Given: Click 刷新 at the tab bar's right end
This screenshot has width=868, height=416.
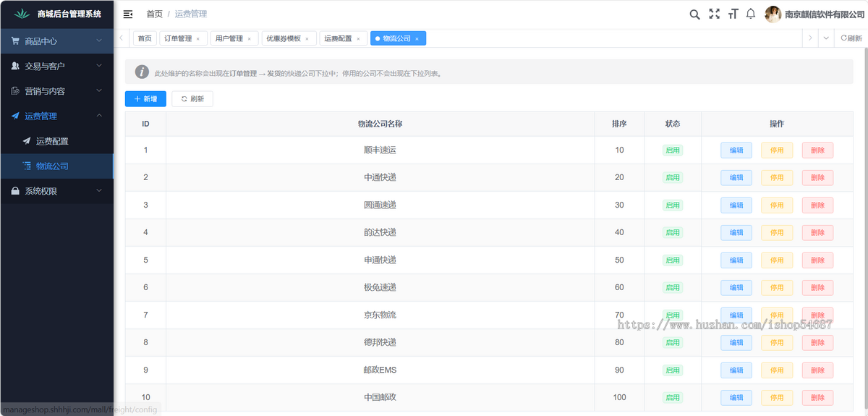Looking at the screenshot, I should 851,38.
